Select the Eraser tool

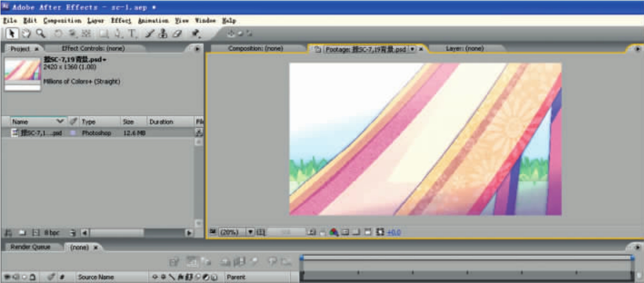tap(177, 34)
